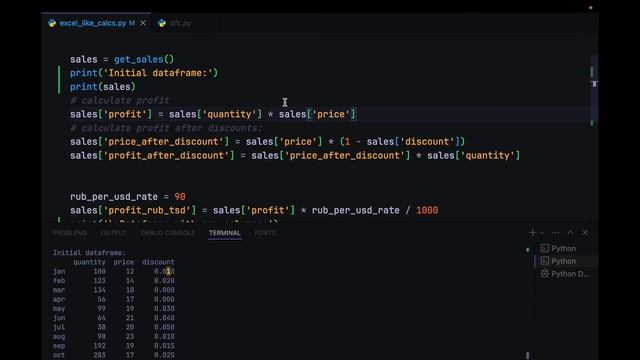Click the rub_per_usd_rate = 90 line
Image resolution: width=640 pixels, height=360 pixels.
tap(128, 197)
